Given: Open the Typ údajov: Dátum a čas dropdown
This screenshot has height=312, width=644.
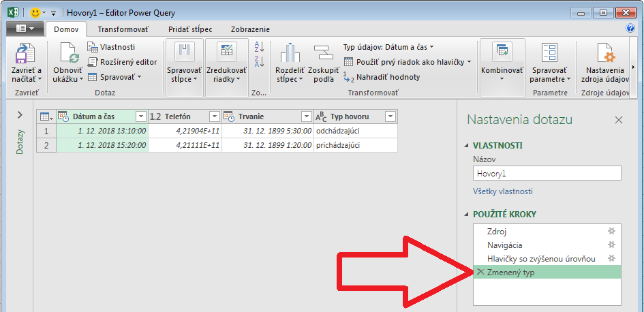Looking at the screenshot, I should click(388, 47).
